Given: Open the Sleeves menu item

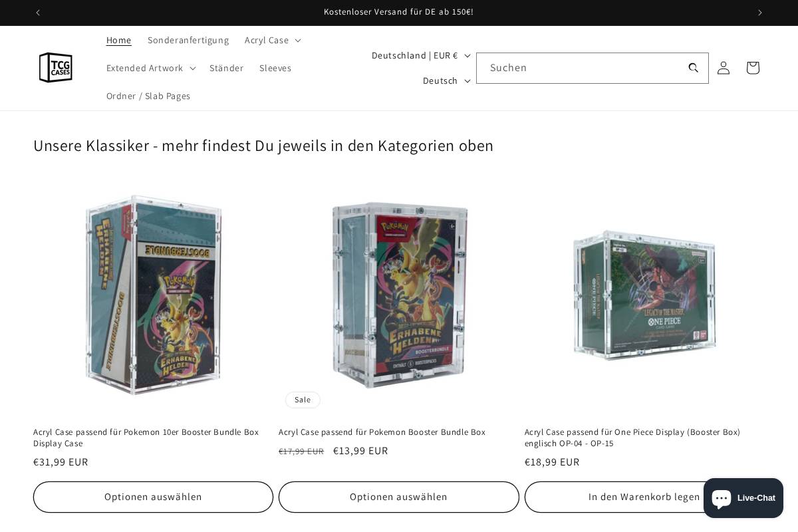Looking at the screenshot, I should coord(275,68).
